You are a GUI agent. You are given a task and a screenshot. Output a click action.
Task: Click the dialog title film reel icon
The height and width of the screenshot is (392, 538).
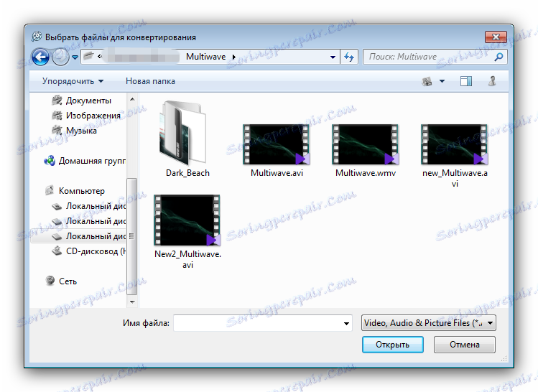coord(37,37)
